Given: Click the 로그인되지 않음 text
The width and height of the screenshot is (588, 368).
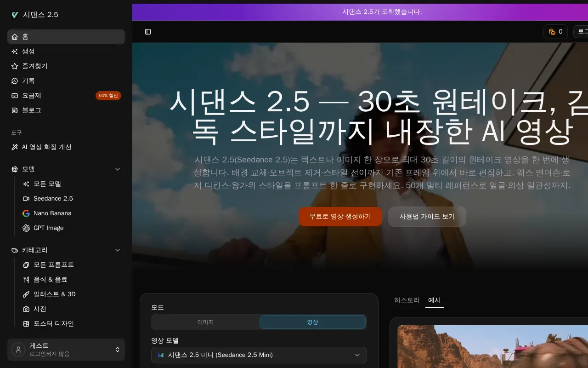Looking at the screenshot, I should pos(50,354).
